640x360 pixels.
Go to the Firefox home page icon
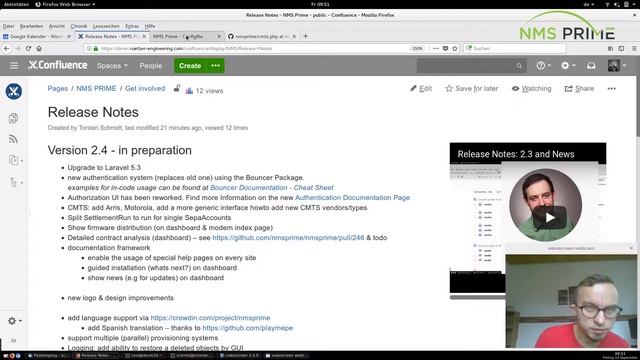tap(39, 48)
